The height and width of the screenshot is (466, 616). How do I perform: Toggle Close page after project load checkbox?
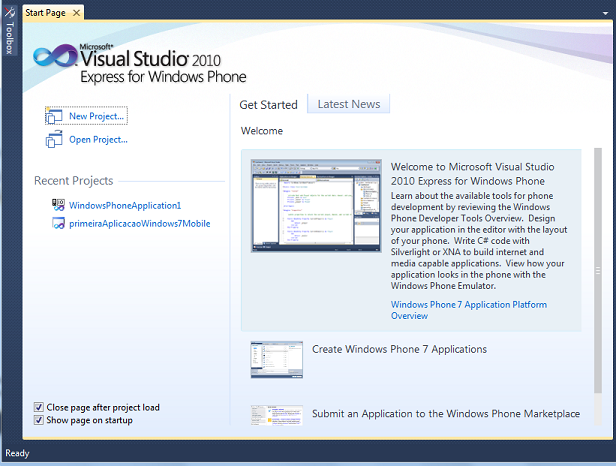point(38,407)
